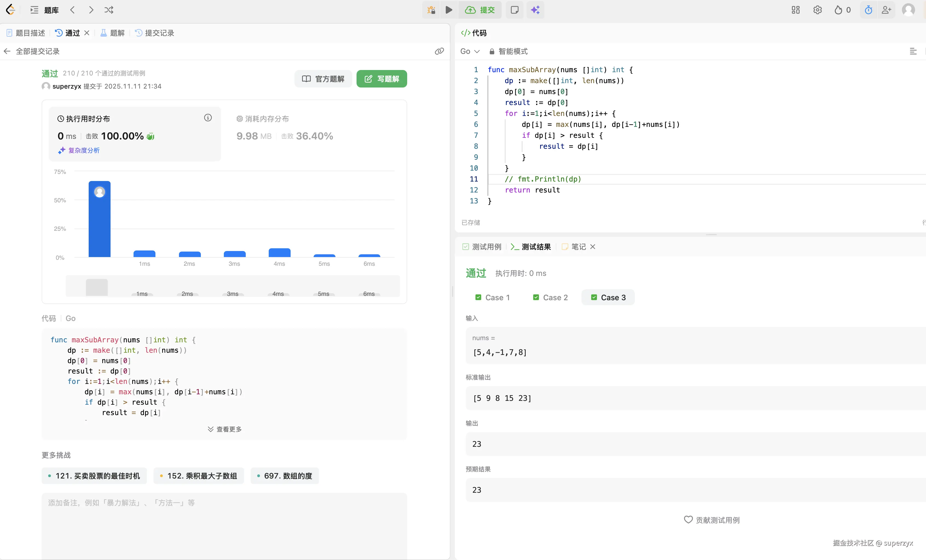Expand code with 查看更多
Screen dimensions: 926x560
coord(225,429)
